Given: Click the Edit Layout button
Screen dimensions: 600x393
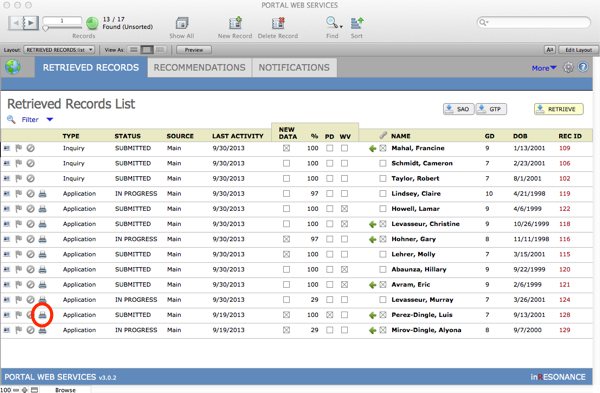Looking at the screenshot, I should point(578,50).
